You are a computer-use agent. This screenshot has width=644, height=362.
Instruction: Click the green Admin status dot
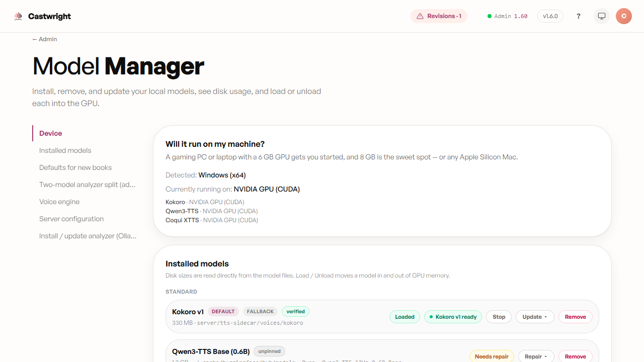pos(490,16)
